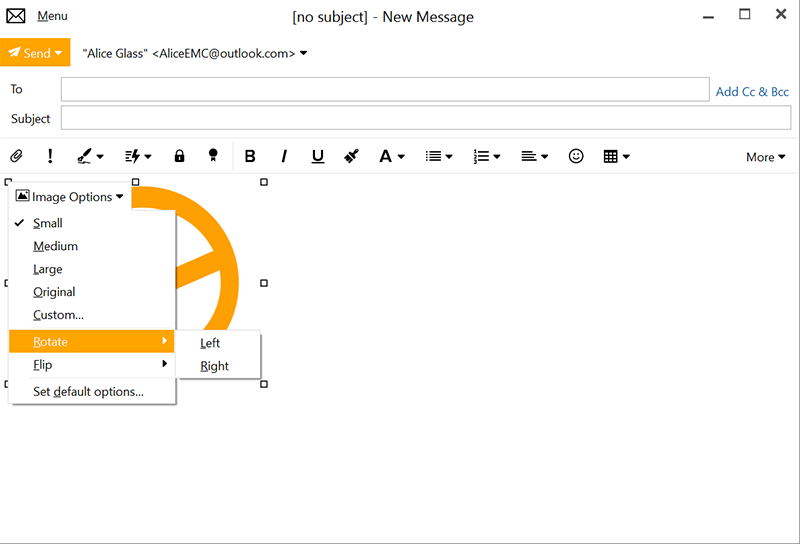The width and height of the screenshot is (800, 544).
Task: Click into the Subject field
Action: click(x=426, y=118)
